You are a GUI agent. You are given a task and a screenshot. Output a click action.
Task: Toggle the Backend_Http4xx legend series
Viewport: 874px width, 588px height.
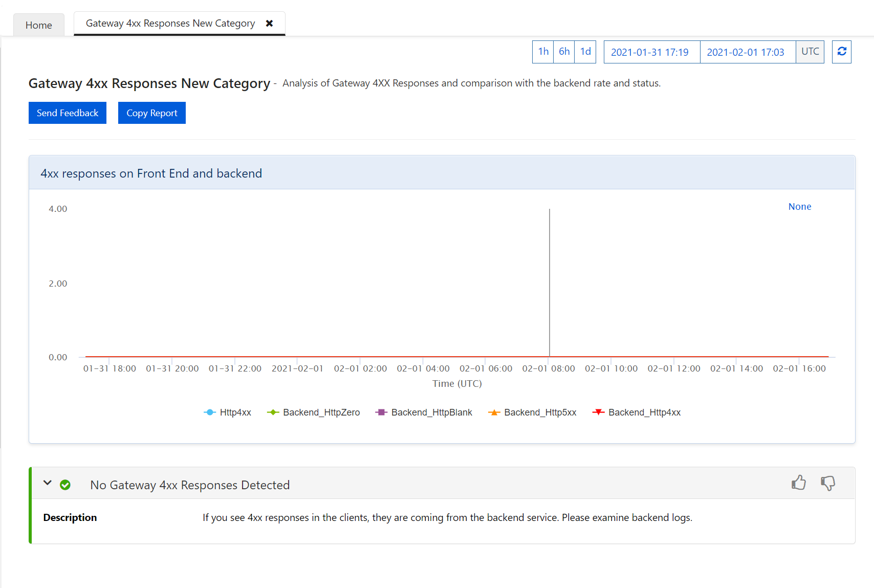tap(637, 412)
